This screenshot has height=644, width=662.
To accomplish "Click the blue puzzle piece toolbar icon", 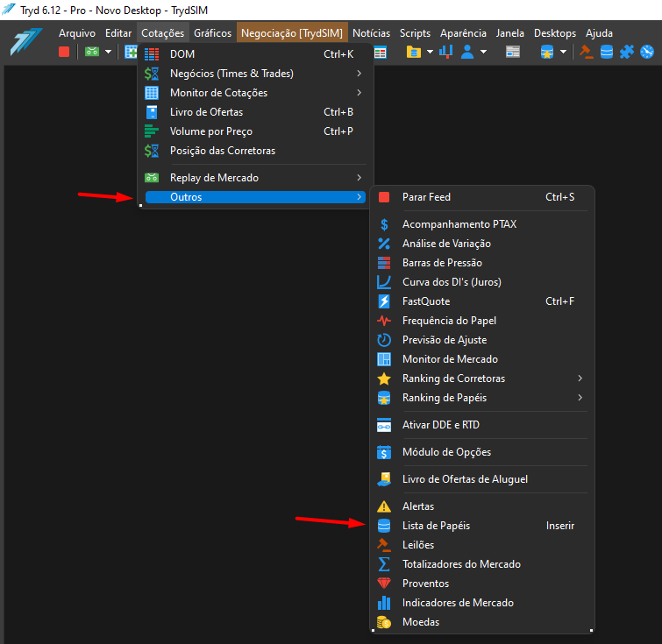I will 627,52.
